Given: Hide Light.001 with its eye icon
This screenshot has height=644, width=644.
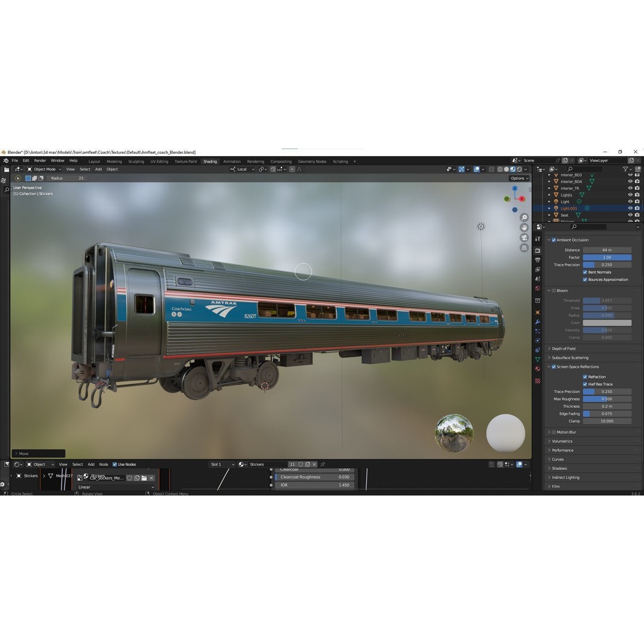Looking at the screenshot, I should click(630, 208).
